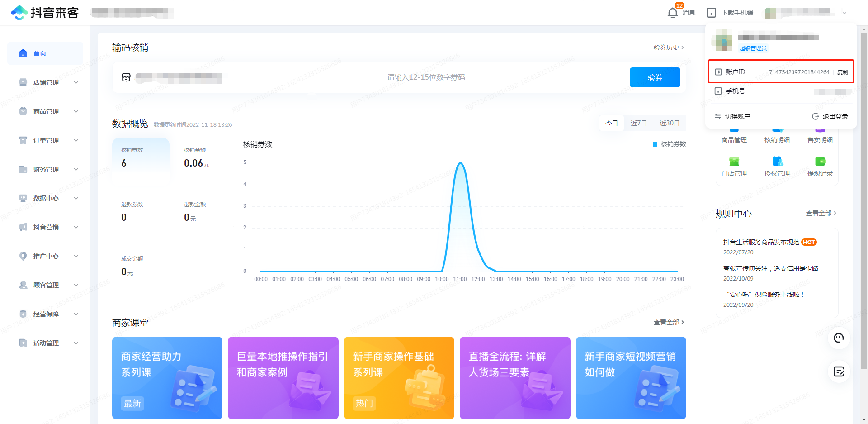Click the 抖音来客 logo
This screenshot has height=424, width=868.
coord(45,13)
